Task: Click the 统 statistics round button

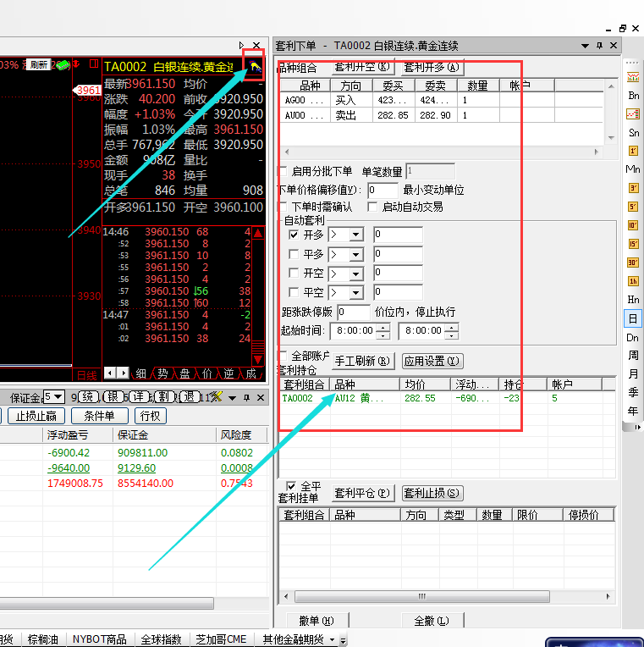Action: 87,396
